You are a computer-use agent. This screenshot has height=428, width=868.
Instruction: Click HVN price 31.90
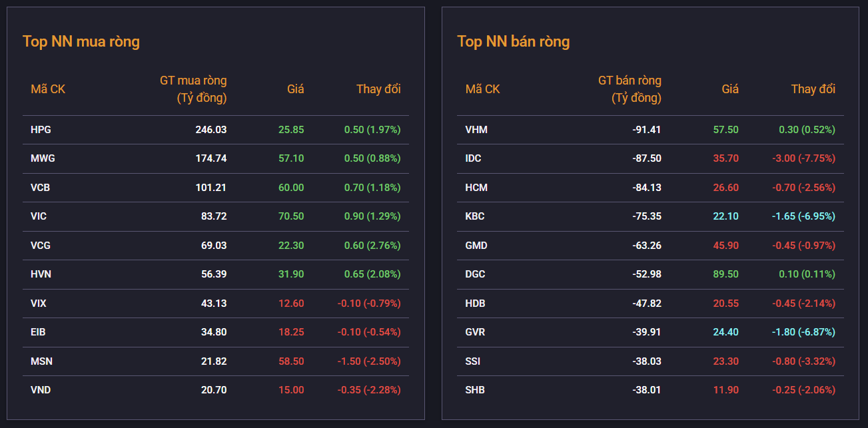point(291,274)
